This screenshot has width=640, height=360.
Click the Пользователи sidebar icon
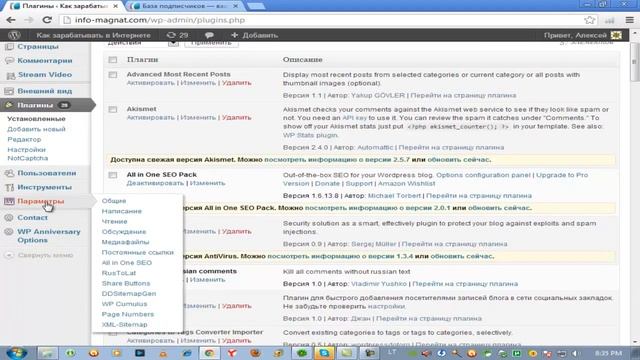tap(9, 173)
